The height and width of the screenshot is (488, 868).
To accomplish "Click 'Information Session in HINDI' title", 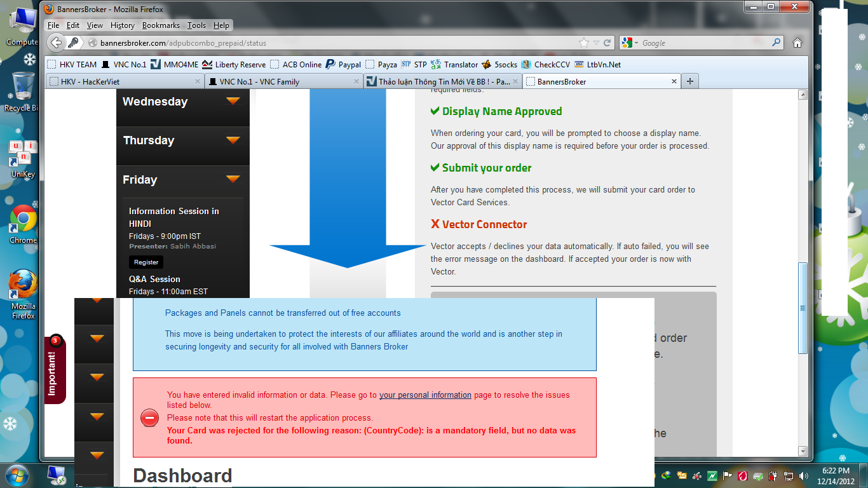I will (x=174, y=217).
